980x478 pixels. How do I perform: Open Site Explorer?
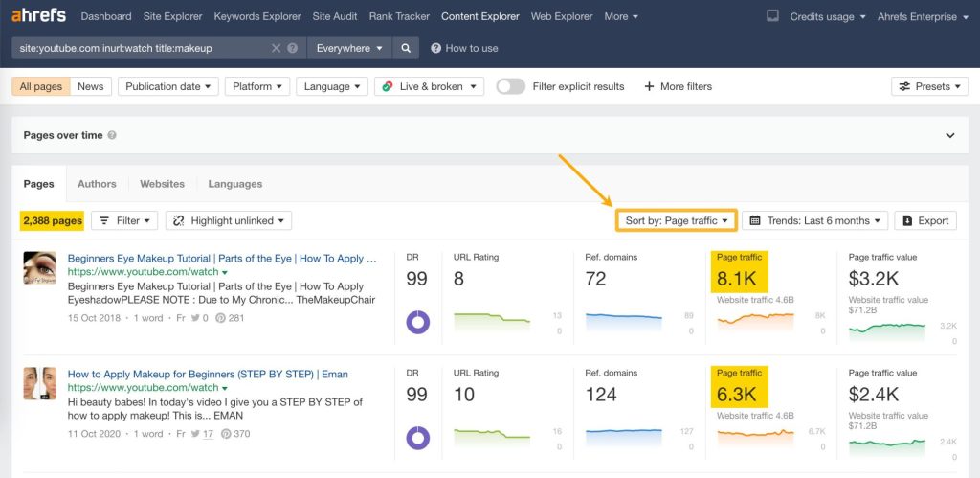click(x=172, y=16)
